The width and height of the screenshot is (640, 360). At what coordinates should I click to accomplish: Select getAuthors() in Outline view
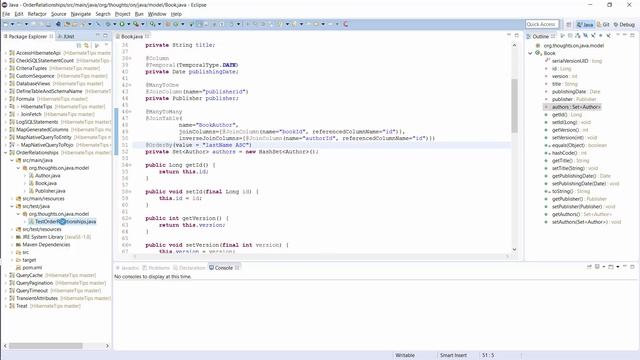click(x=565, y=214)
